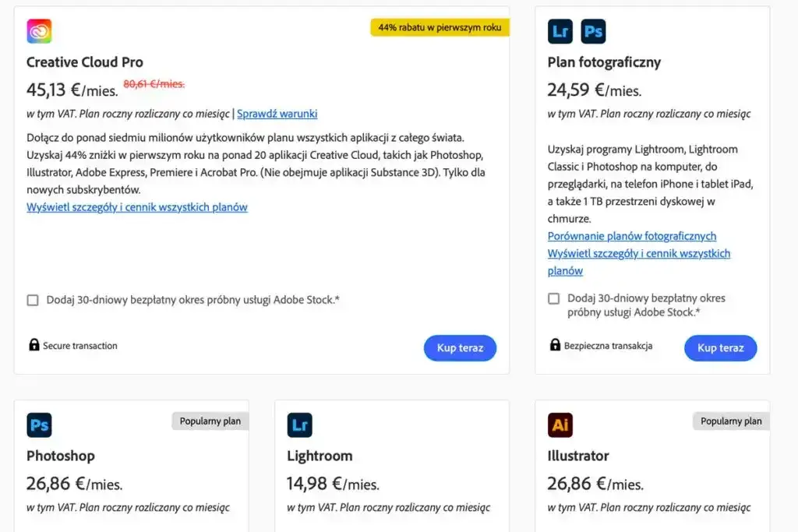Open the Sprawdź warunki link
Viewport: 798px width, 532px height.
[277, 114]
